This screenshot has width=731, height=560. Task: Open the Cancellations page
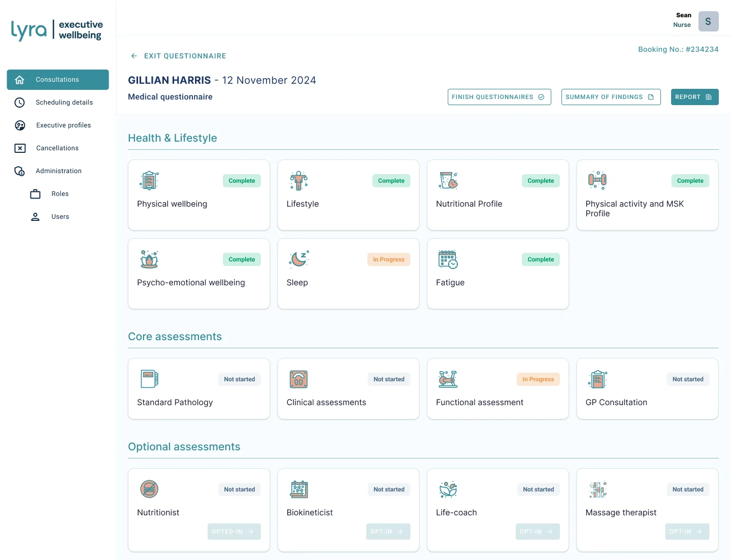58,148
